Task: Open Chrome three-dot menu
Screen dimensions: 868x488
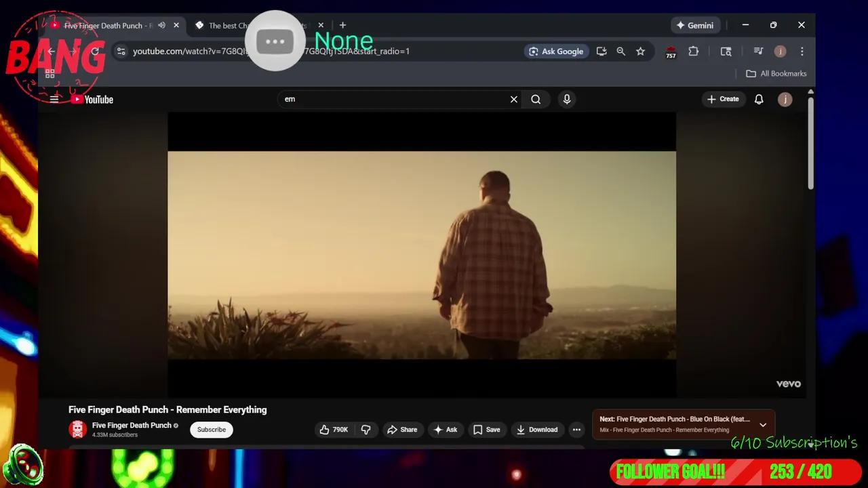Action: point(802,52)
